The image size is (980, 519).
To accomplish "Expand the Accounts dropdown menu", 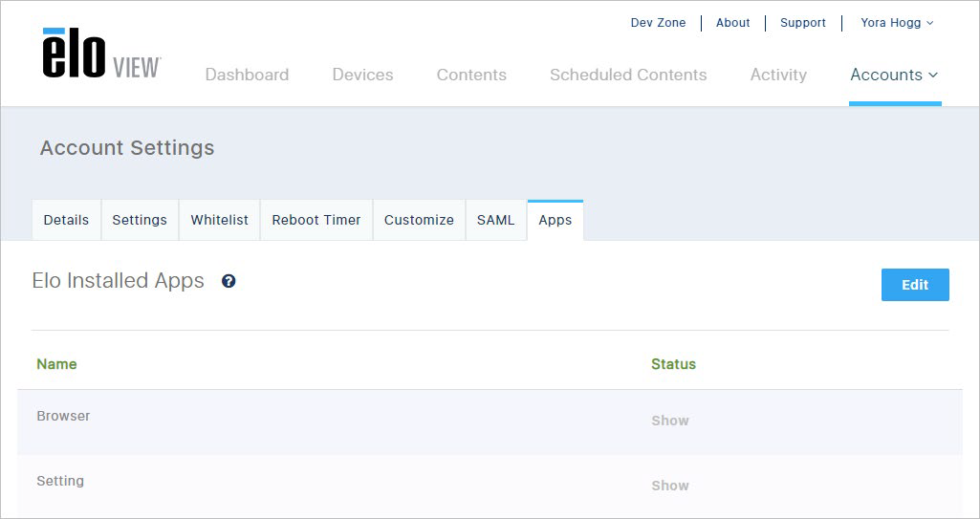I will (894, 75).
